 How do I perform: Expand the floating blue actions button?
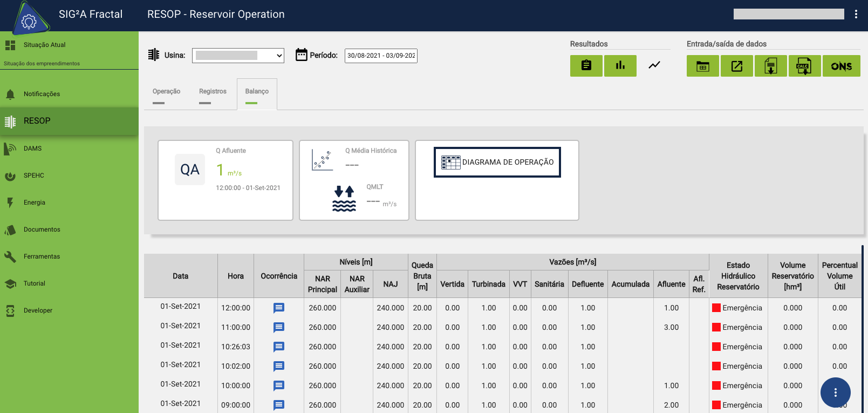835,392
